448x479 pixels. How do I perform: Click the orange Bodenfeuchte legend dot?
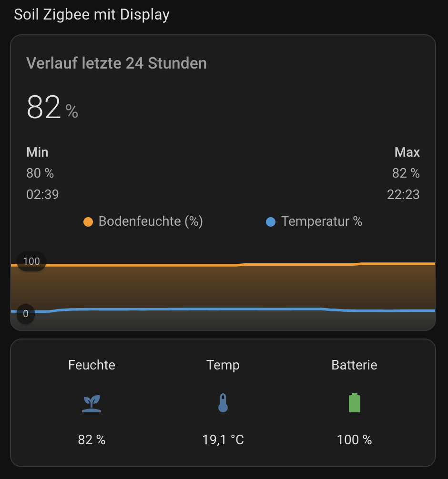[88, 222]
